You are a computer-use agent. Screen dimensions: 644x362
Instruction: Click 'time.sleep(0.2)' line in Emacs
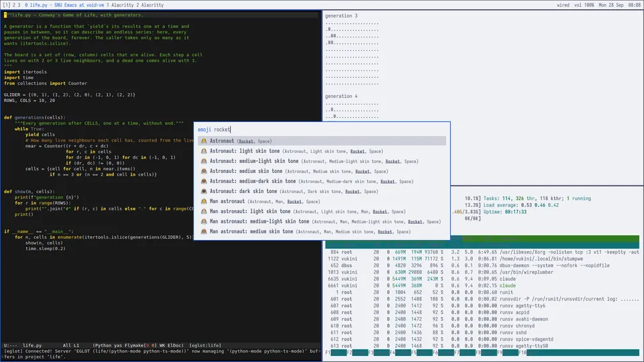46,249
